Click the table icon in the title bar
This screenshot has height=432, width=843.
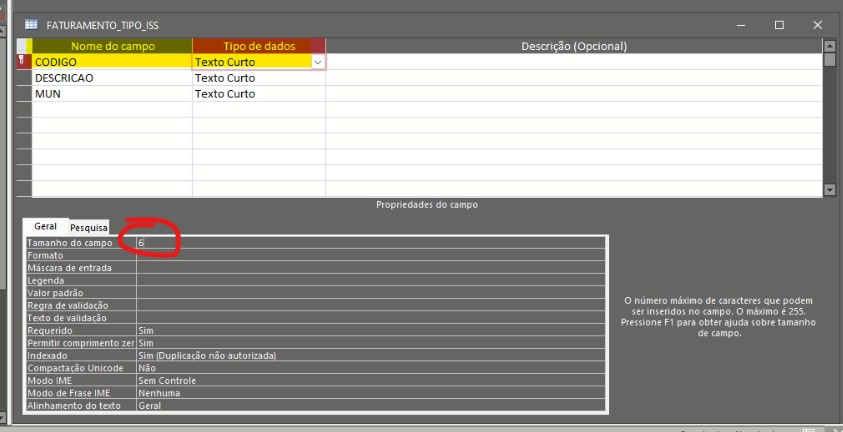pos(28,24)
